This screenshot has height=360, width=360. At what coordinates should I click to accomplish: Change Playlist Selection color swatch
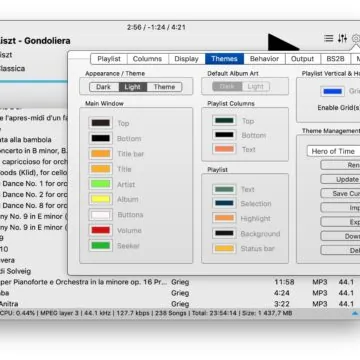coord(224,203)
